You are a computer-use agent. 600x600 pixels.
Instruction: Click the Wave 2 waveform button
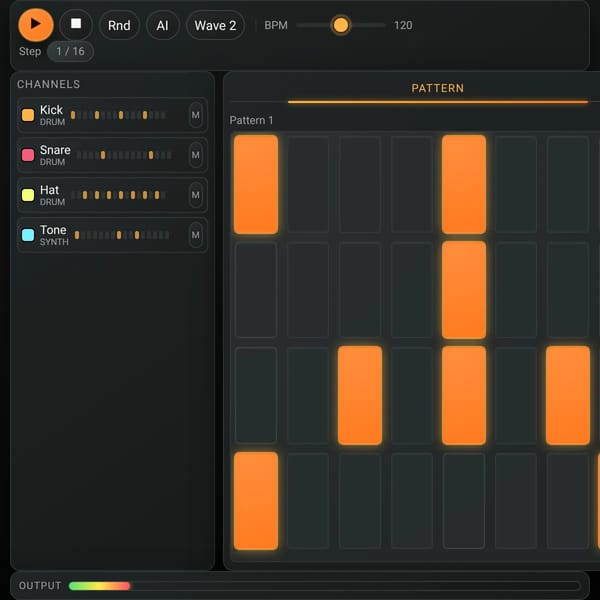tap(215, 26)
